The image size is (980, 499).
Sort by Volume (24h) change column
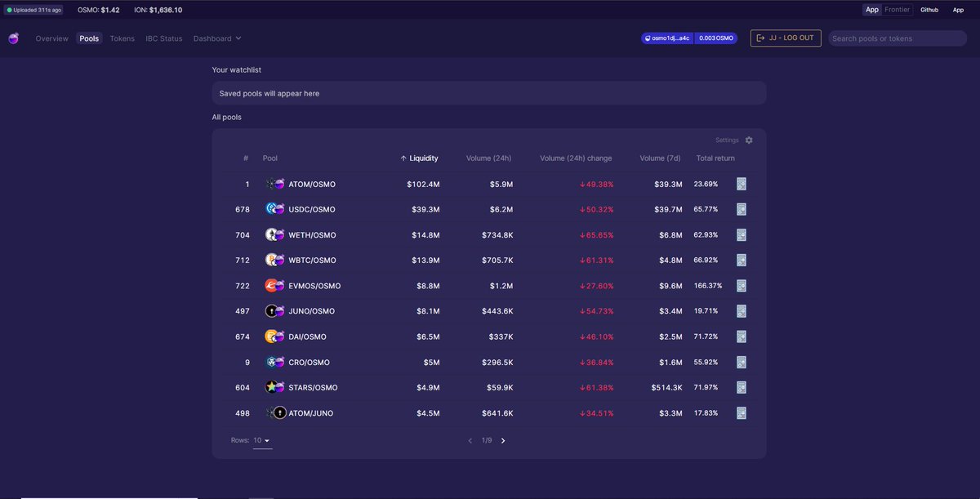tap(576, 158)
